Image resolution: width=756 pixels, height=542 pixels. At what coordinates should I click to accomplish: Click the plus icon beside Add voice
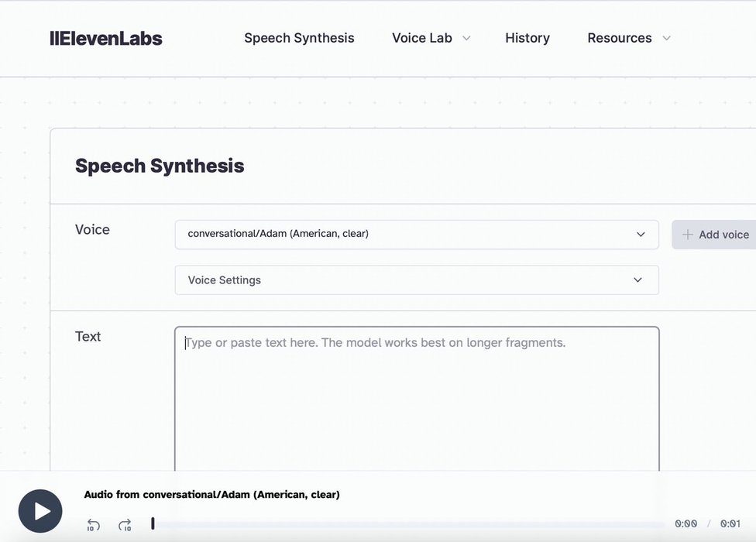pos(687,235)
